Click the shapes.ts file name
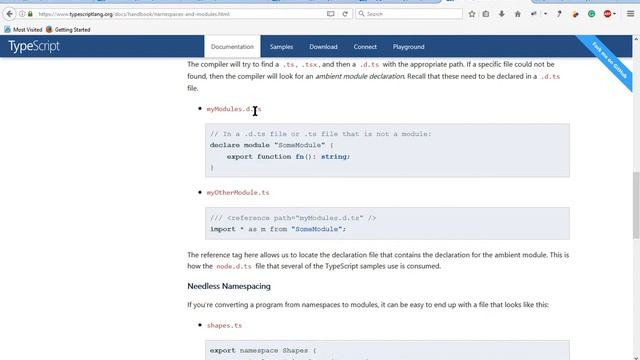640x360 pixels. click(224, 325)
